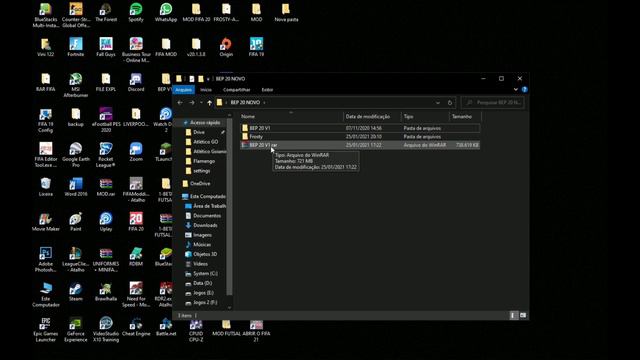640x360 pixels.
Task: Select the Counter-Strike Global Offensive icon
Action: (x=76, y=15)
